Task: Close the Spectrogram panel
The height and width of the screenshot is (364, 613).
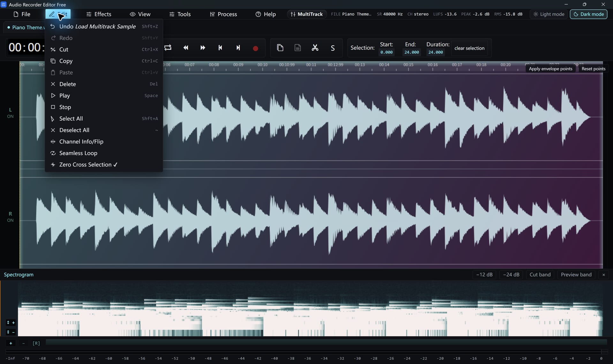Action: [603, 275]
